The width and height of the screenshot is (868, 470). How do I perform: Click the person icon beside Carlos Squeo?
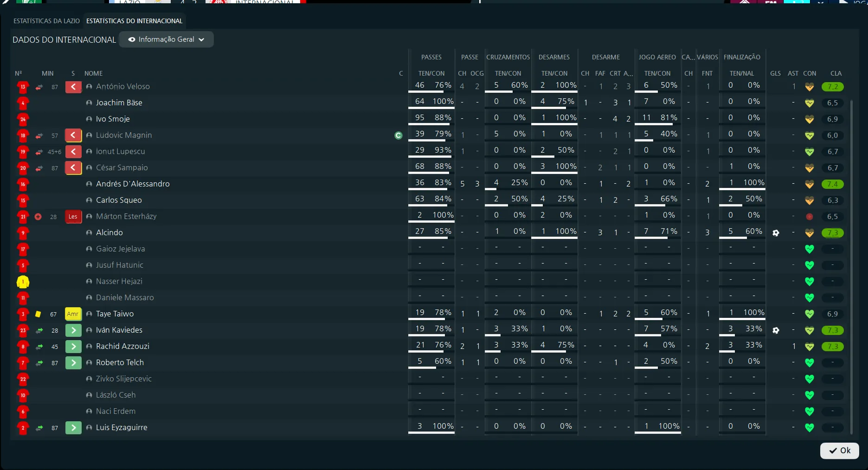89,200
